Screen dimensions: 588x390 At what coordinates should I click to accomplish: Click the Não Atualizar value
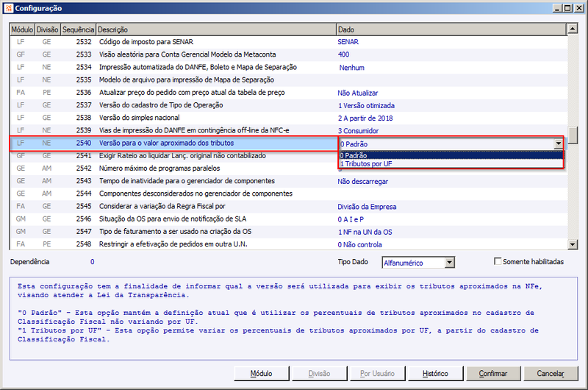(357, 93)
